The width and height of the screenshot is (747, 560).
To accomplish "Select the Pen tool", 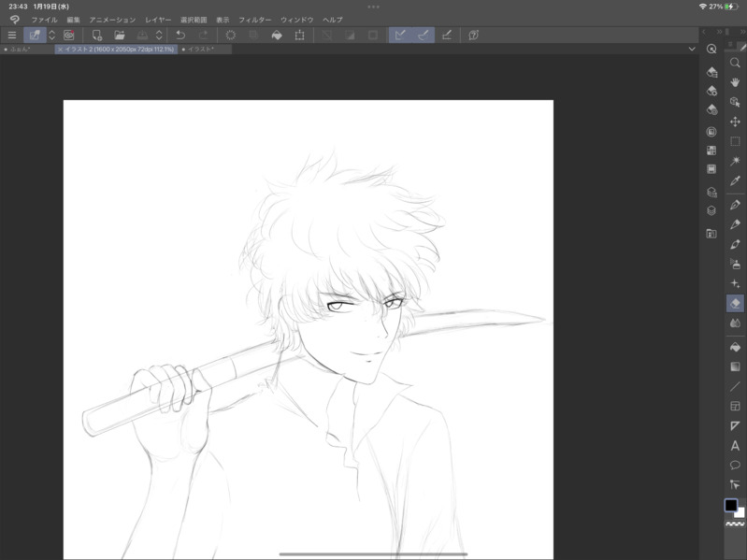I will point(735,205).
